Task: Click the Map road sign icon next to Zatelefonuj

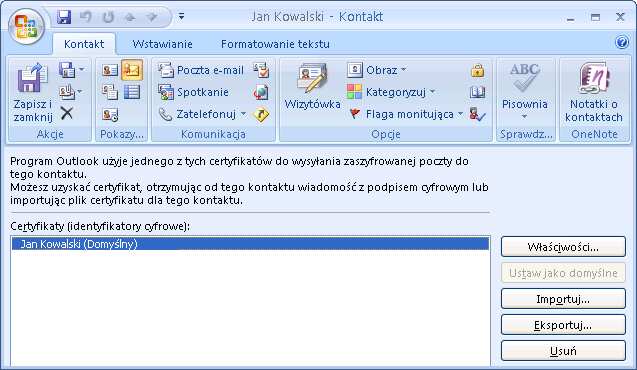Action: pos(261,115)
